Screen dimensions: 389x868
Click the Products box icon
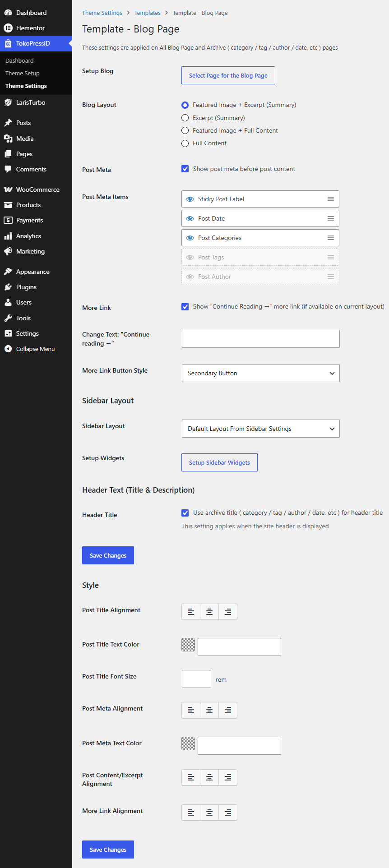(x=8, y=205)
